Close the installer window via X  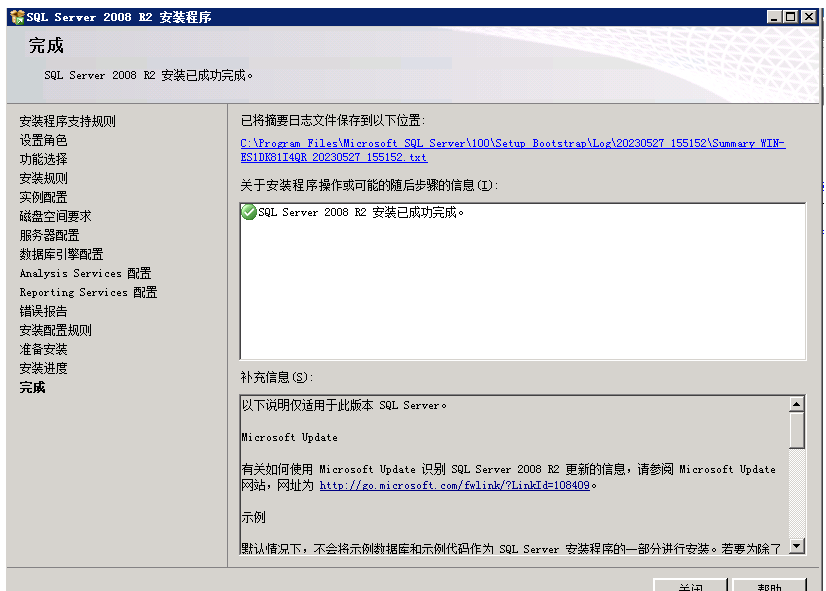pos(809,17)
